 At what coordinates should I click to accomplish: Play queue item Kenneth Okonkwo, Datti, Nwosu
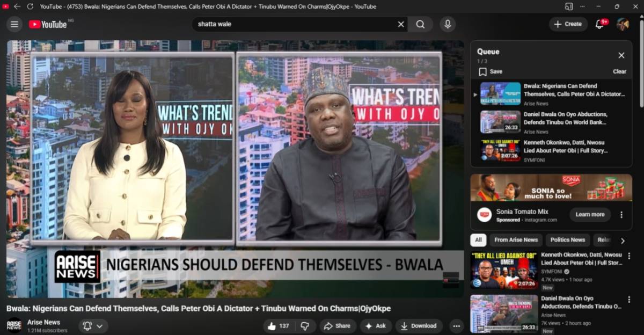coord(551,151)
